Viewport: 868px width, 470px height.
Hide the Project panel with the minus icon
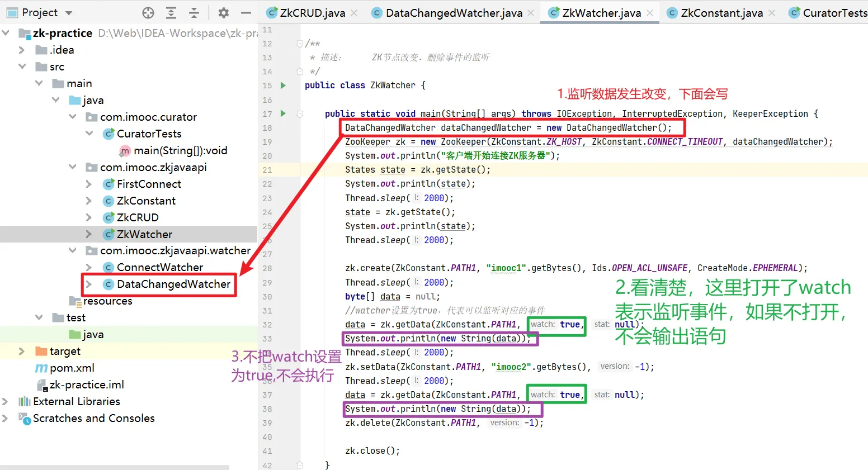(x=246, y=13)
